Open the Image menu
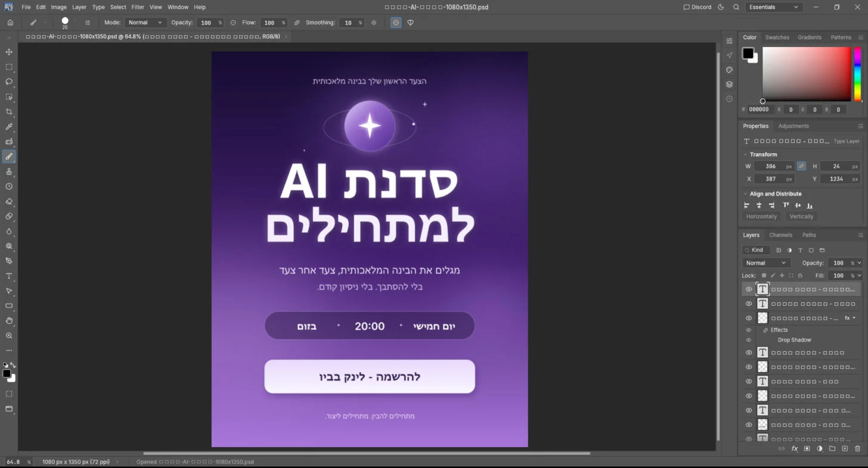 59,7
